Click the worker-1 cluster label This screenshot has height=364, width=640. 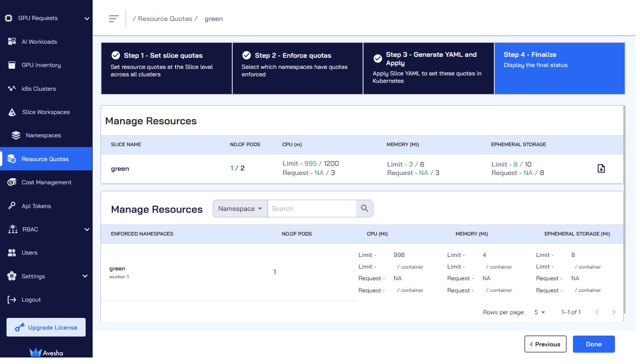119,276
